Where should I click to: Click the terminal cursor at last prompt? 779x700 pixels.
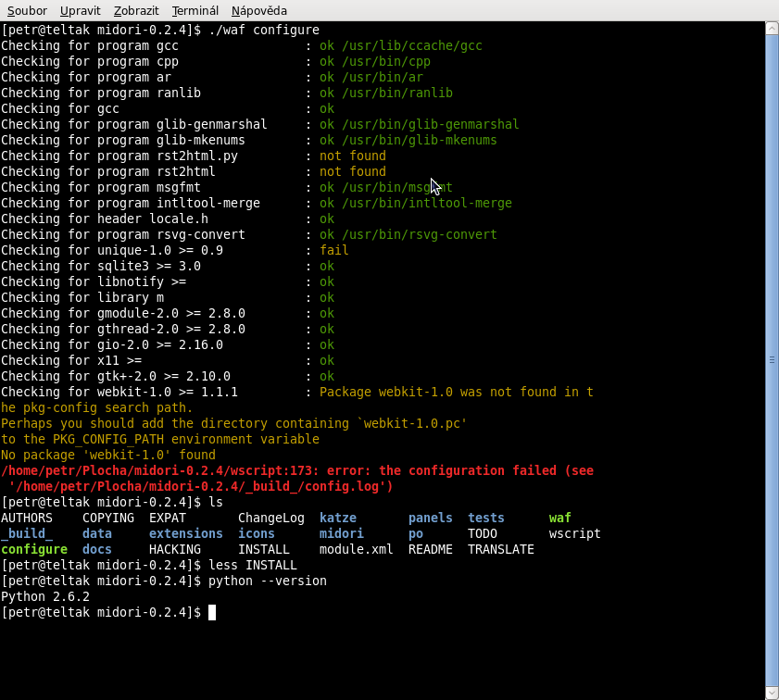click(x=212, y=613)
